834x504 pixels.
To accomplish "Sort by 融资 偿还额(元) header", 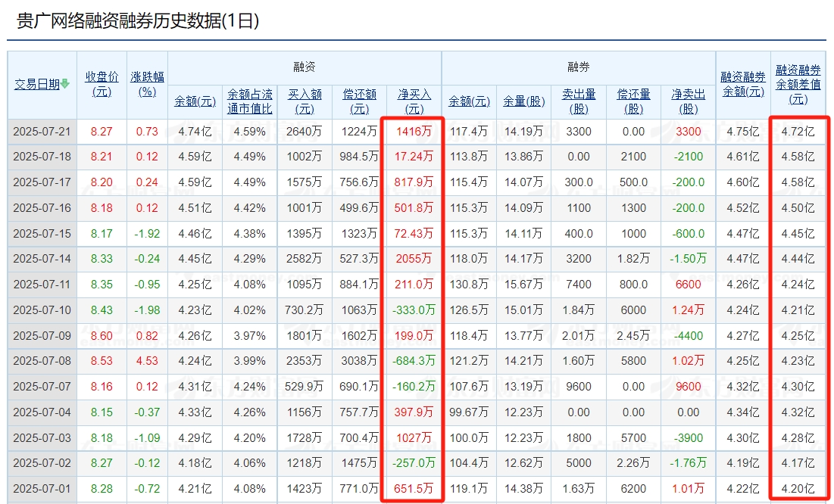I will tap(360, 101).
